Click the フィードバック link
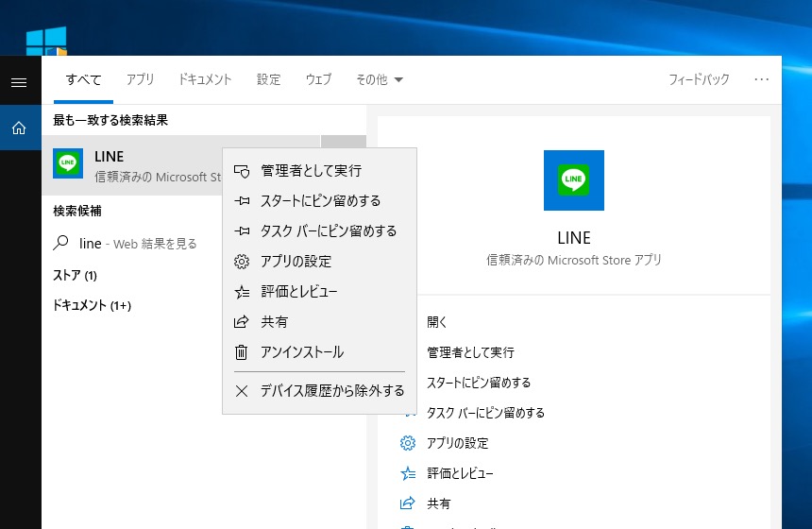Screen dimensions: 812x529 [699, 79]
